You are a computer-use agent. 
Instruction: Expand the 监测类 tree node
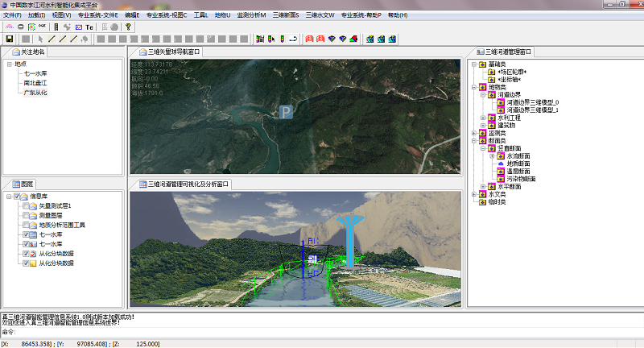point(474,133)
